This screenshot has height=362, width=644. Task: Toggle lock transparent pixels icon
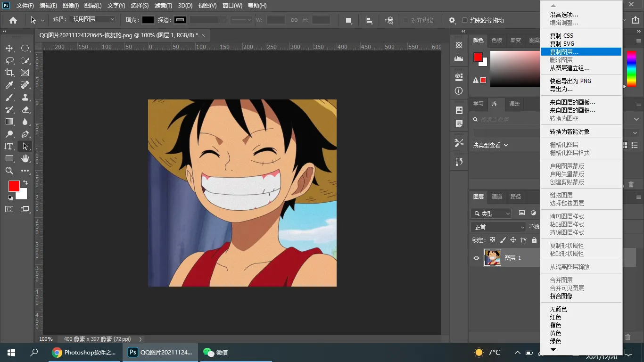(492, 240)
